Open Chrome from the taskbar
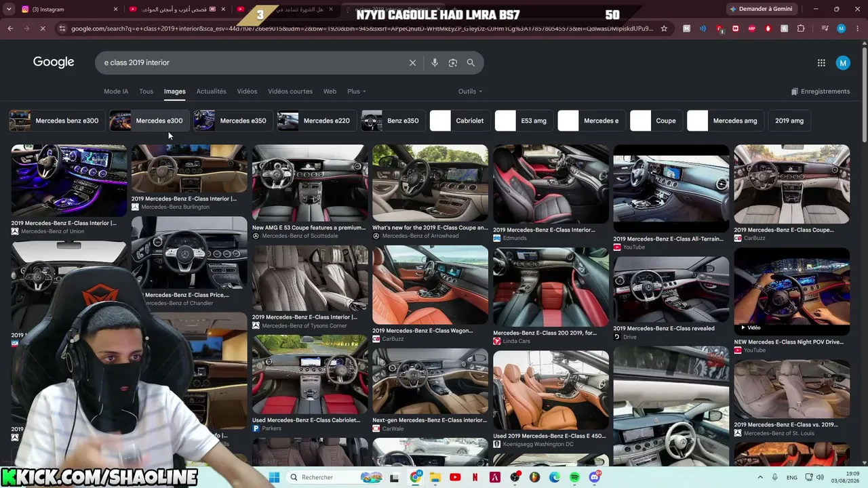 (416, 477)
